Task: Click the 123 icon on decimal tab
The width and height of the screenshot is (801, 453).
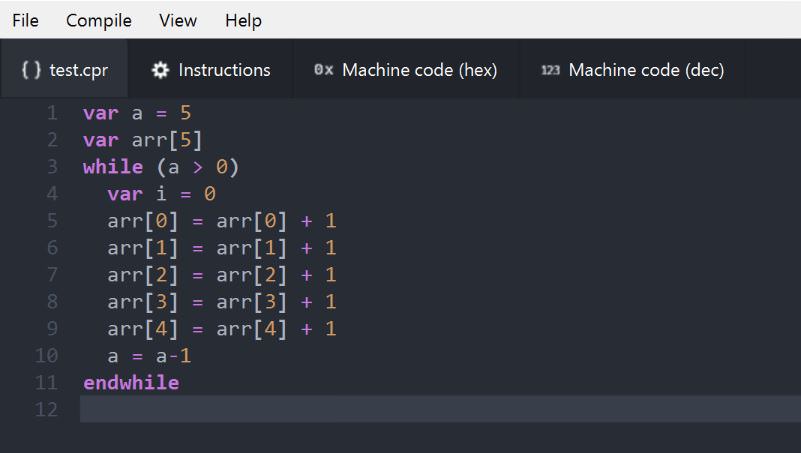Action: [x=550, y=70]
